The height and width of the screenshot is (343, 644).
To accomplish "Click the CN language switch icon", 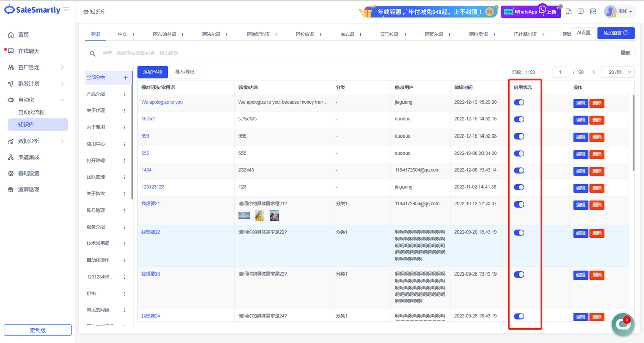I will tap(593, 12).
